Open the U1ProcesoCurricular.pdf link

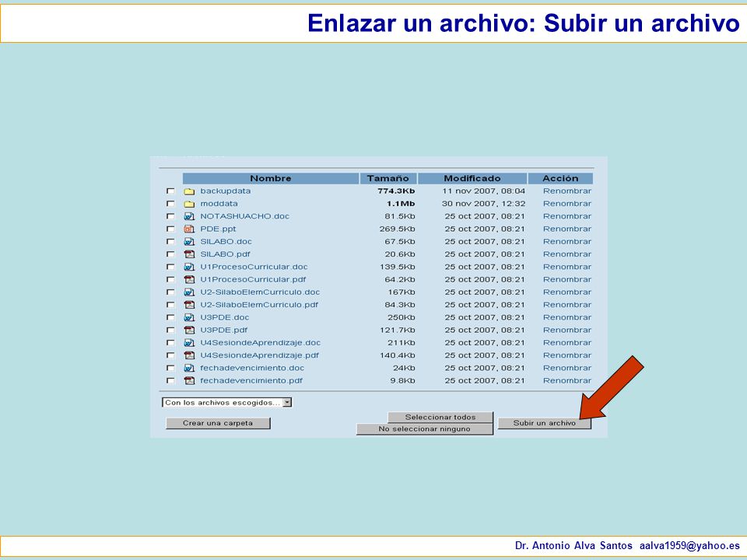tap(253, 279)
